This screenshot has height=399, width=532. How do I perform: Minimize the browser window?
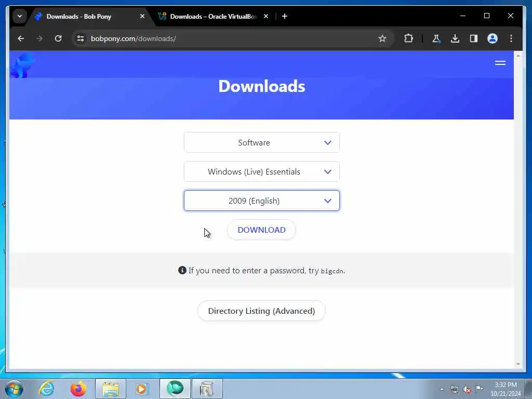click(463, 16)
